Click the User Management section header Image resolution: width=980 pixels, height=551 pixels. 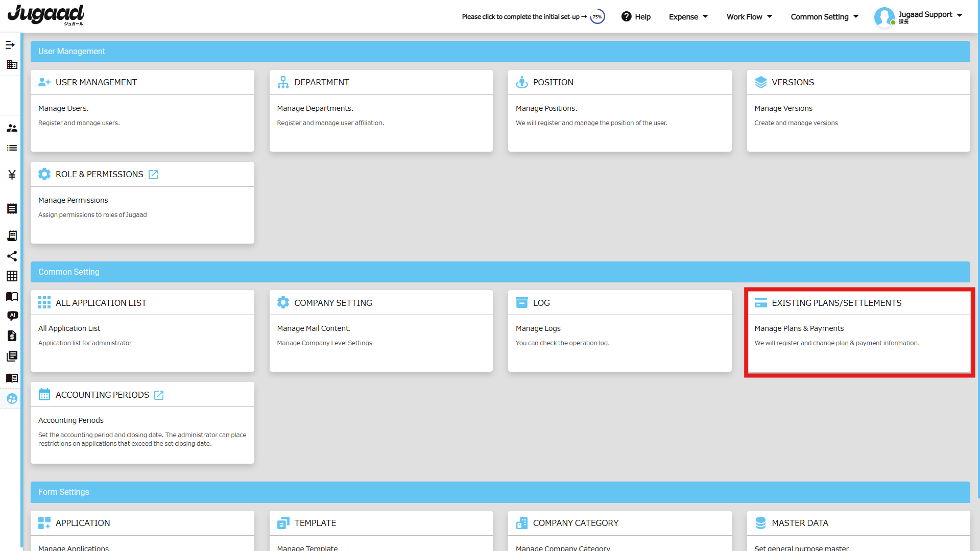(500, 52)
